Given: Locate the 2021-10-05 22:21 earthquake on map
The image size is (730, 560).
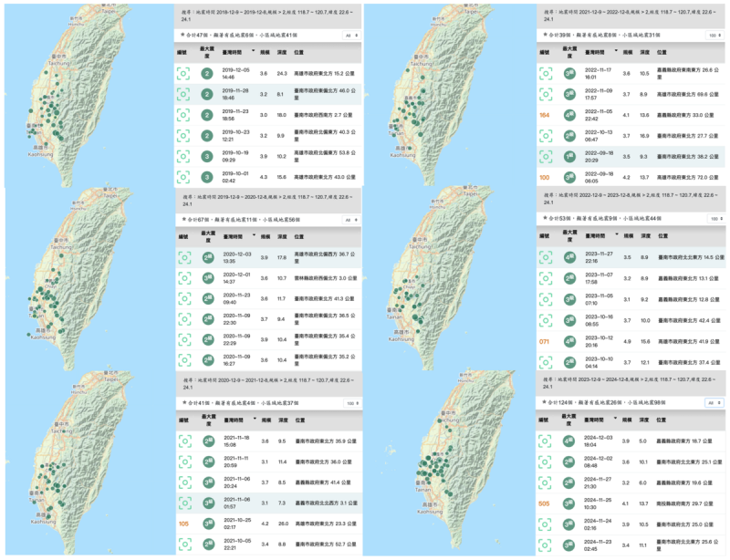Looking at the screenshot, I should 185,544.
